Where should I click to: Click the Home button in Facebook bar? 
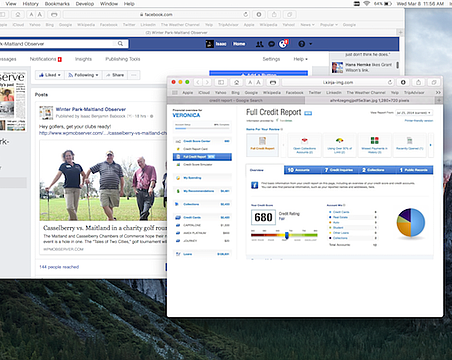click(x=239, y=44)
